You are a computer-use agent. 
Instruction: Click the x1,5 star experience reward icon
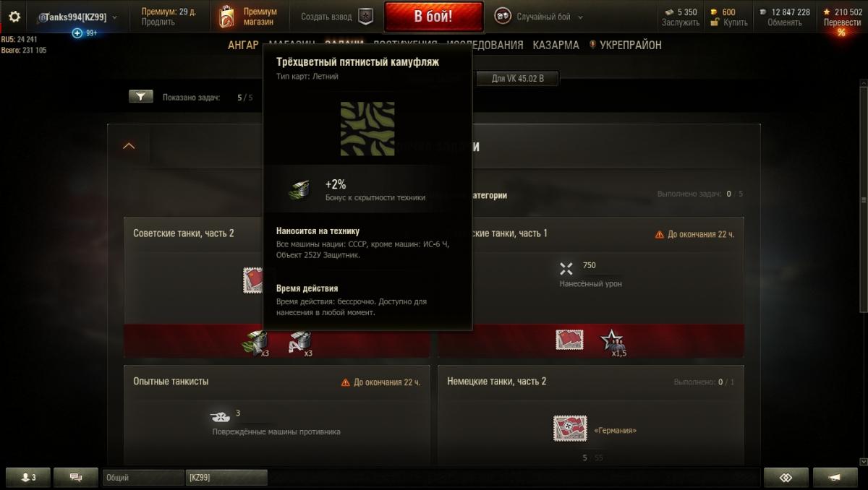(613, 340)
